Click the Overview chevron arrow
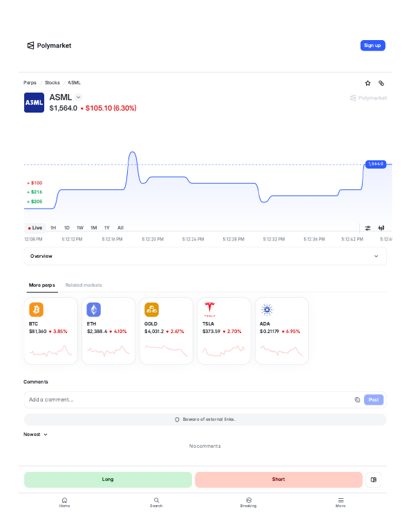 coord(376,256)
